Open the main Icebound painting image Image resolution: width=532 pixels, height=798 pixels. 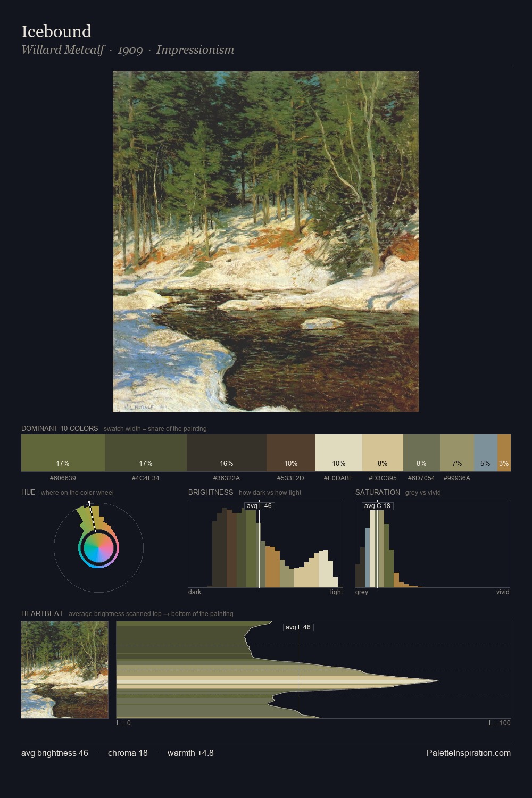(266, 242)
